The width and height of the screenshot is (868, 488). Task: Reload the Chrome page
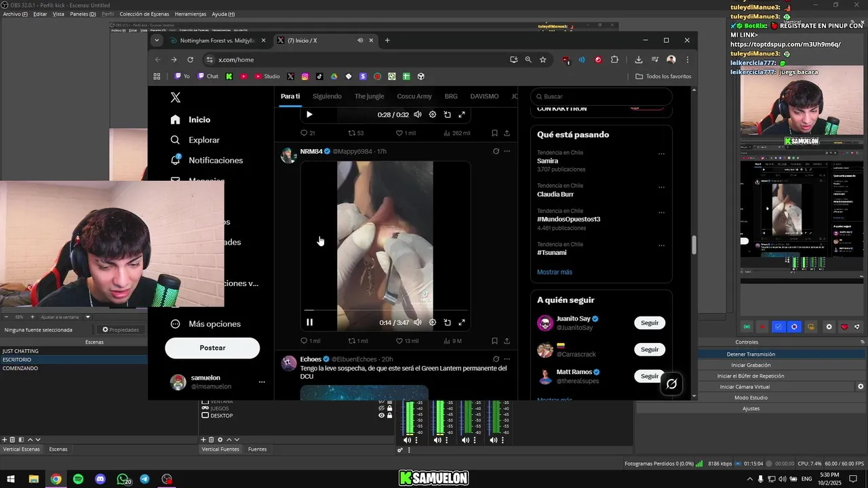(191, 60)
